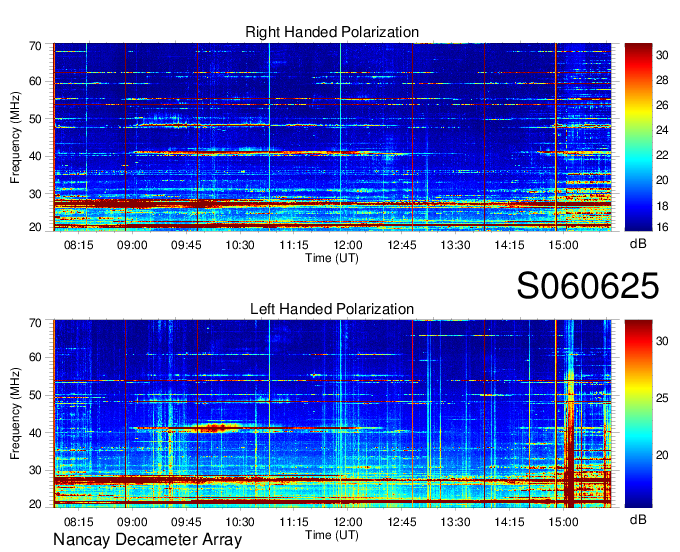This screenshot has height=552, width=680.
Task: Click the 12:00 tick on the Left Handed plot
Action: pos(348,522)
